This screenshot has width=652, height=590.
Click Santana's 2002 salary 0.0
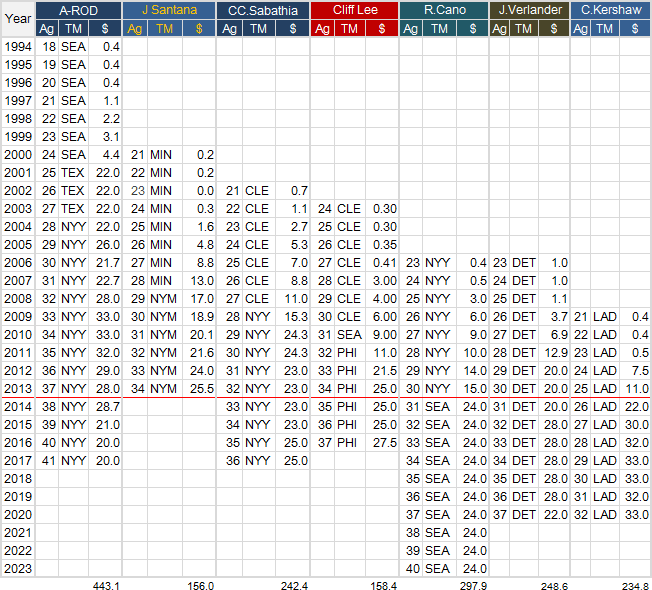point(200,190)
